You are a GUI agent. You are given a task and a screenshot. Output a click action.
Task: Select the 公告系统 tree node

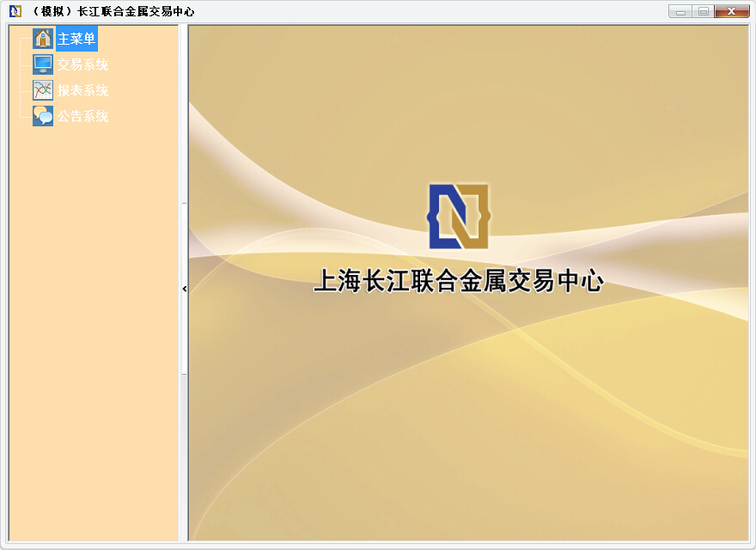coord(83,115)
